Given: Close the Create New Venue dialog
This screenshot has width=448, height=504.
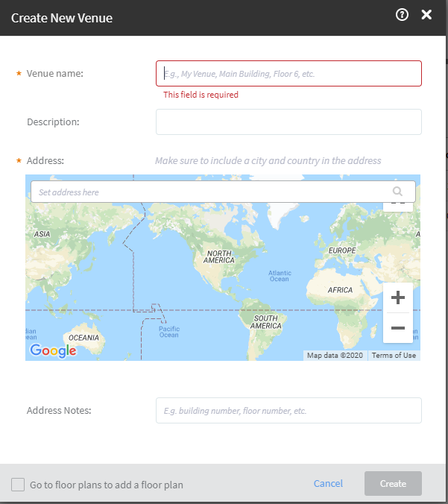Looking at the screenshot, I should (x=426, y=15).
